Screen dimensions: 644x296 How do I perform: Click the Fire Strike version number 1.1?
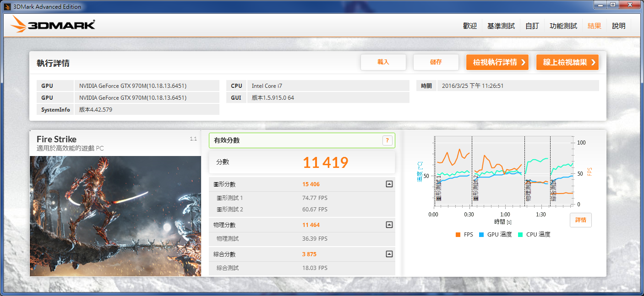tap(193, 138)
